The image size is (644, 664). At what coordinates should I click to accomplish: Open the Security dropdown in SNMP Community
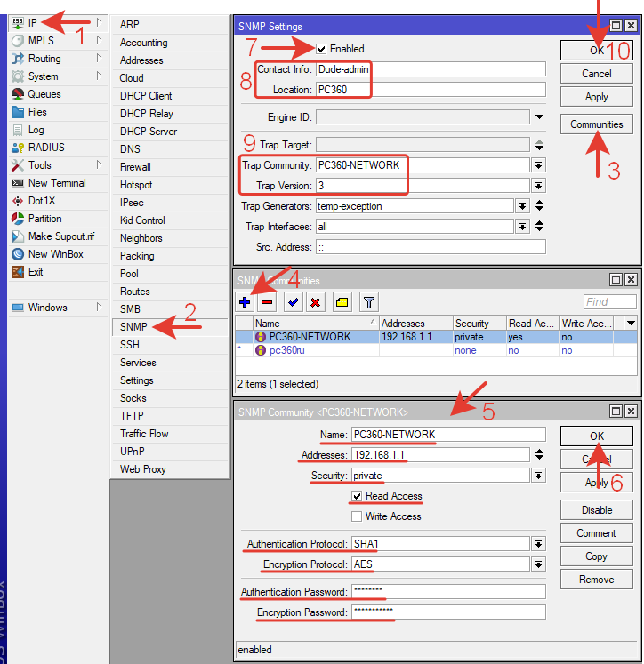point(538,476)
